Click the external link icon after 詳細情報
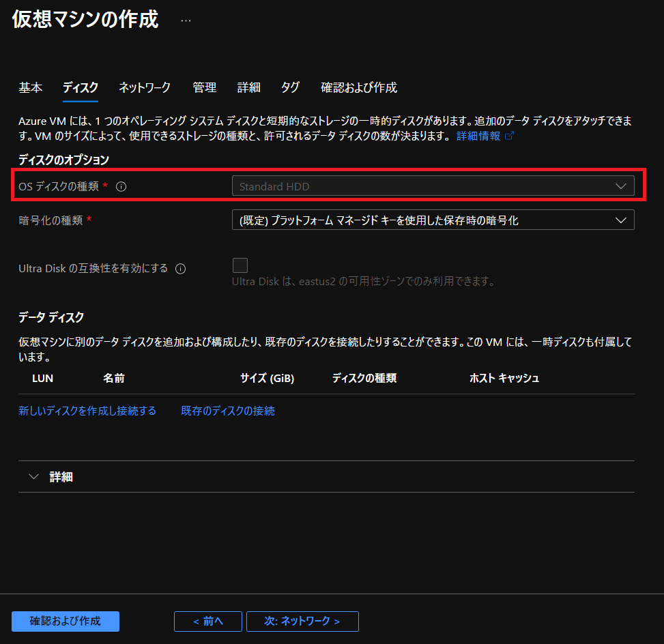Image resolution: width=664 pixels, height=644 pixels. point(510,136)
